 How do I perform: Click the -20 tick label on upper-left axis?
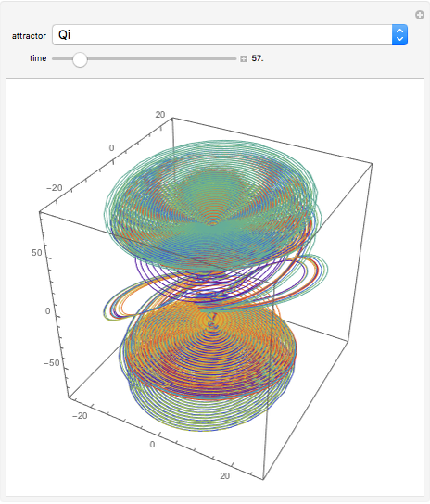tap(55, 188)
